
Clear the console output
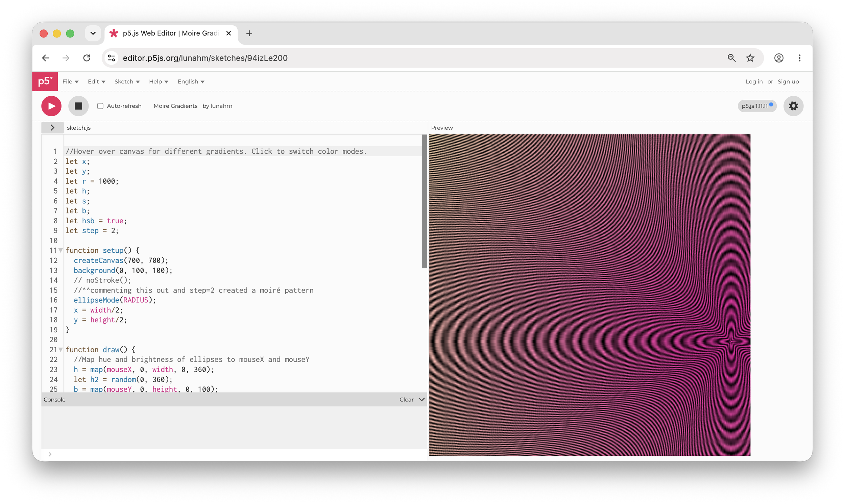[406, 400]
